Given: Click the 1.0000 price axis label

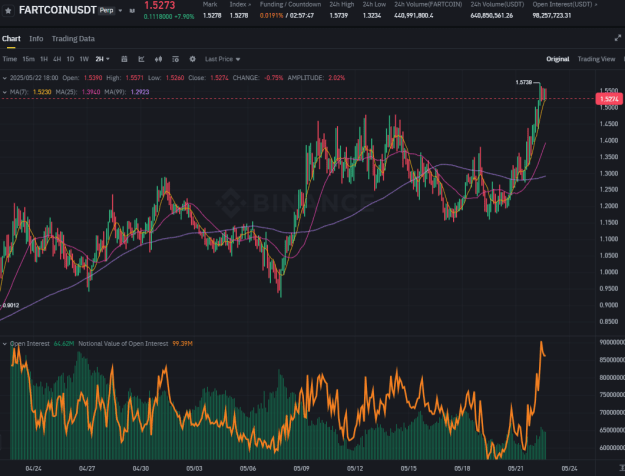Looking at the screenshot, I should pyautogui.click(x=609, y=272).
